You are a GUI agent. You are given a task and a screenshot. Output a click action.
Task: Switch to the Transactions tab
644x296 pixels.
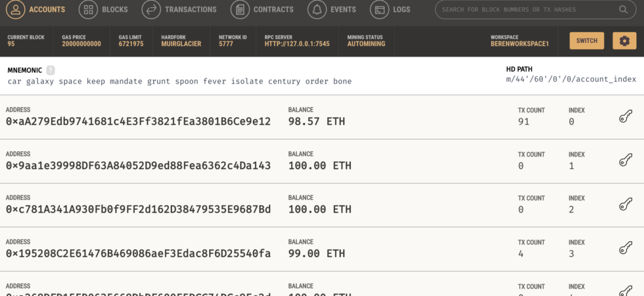click(x=179, y=10)
